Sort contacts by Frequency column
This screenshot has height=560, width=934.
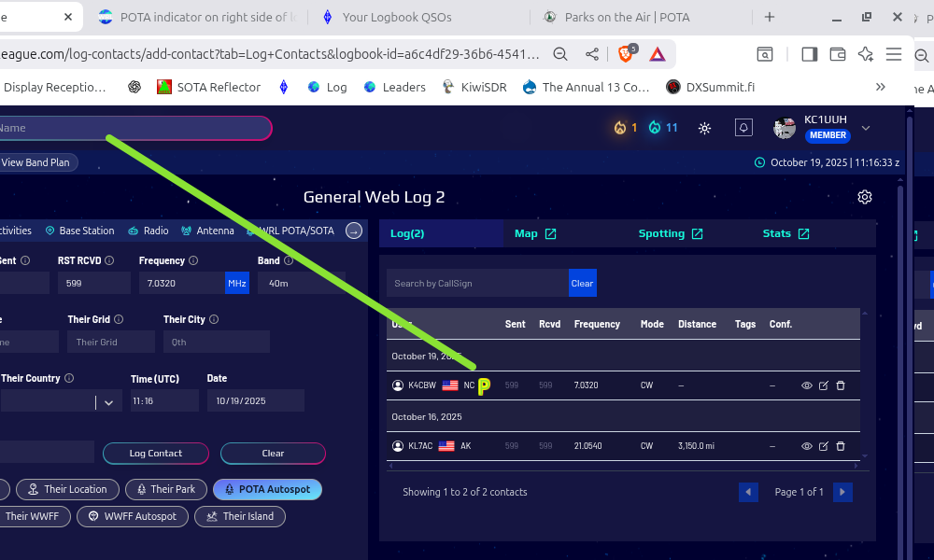click(x=597, y=325)
